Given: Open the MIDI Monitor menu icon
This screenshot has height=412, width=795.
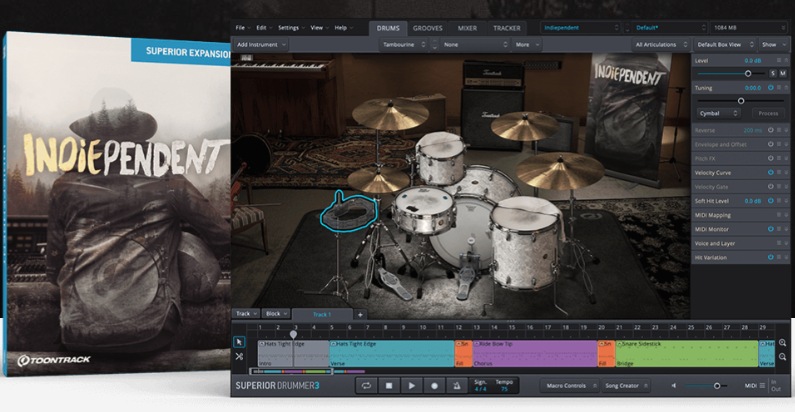Looking at the screenshot, I should (779, 229).
